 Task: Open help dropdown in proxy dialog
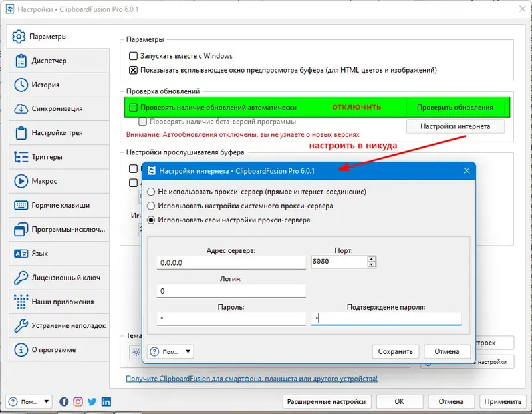170,352
